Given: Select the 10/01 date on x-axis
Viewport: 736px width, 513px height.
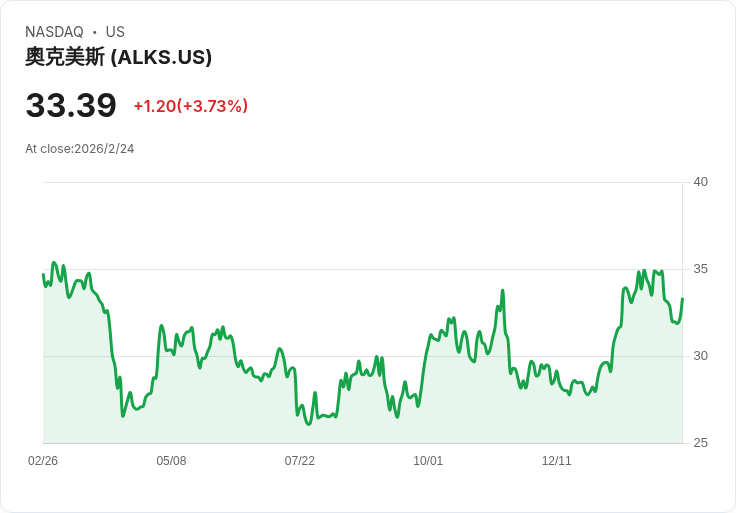Looking at the screenshot, I should (428, 461).
